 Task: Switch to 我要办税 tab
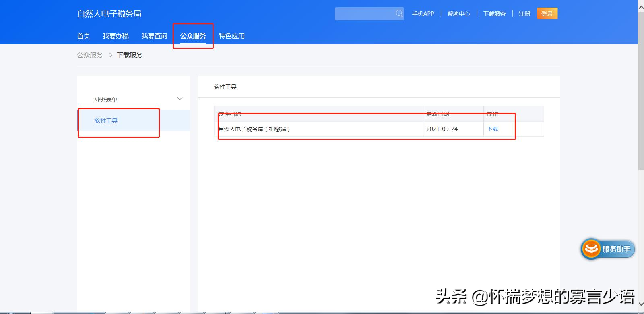[116, 36]
